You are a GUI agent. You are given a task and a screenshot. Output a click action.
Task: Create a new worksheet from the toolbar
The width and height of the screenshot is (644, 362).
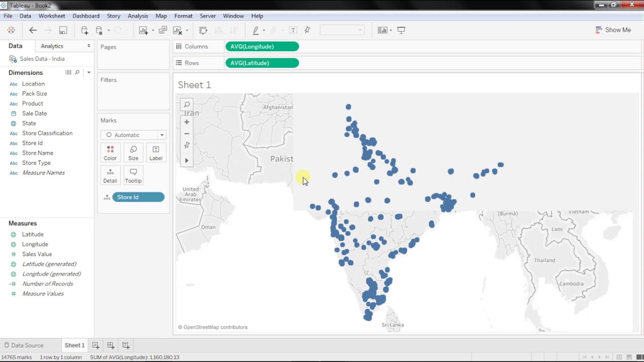tap(143, 30)
